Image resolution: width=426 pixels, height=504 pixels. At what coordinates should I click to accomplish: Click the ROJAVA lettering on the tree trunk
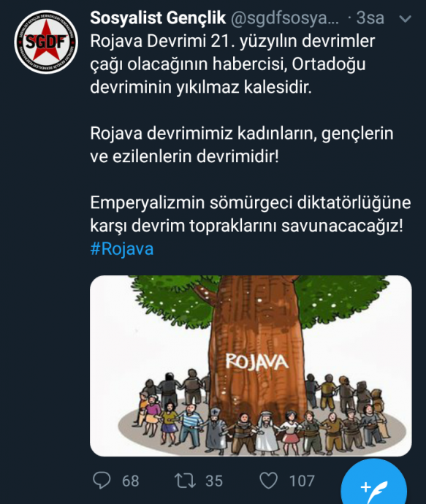[x=257, y=362]
